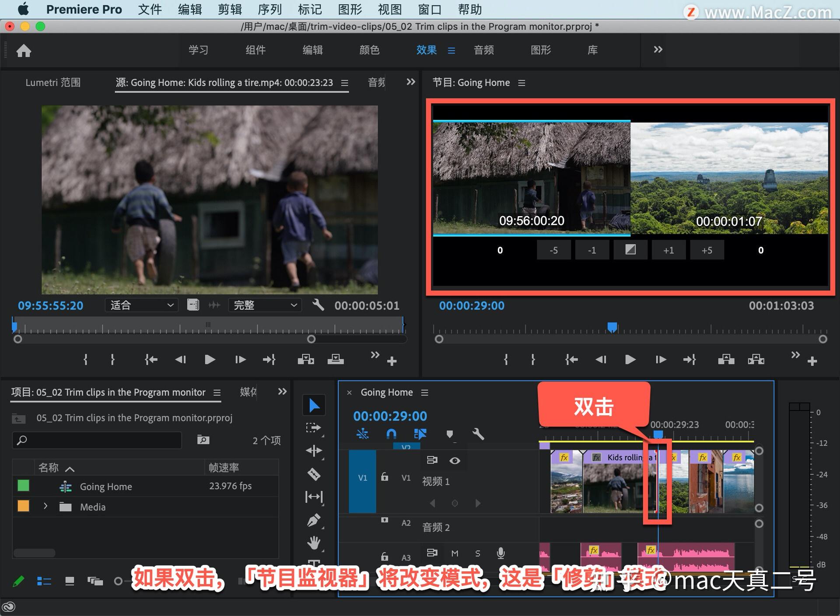Open the source monitor wrench settings icon

(318, 305)
